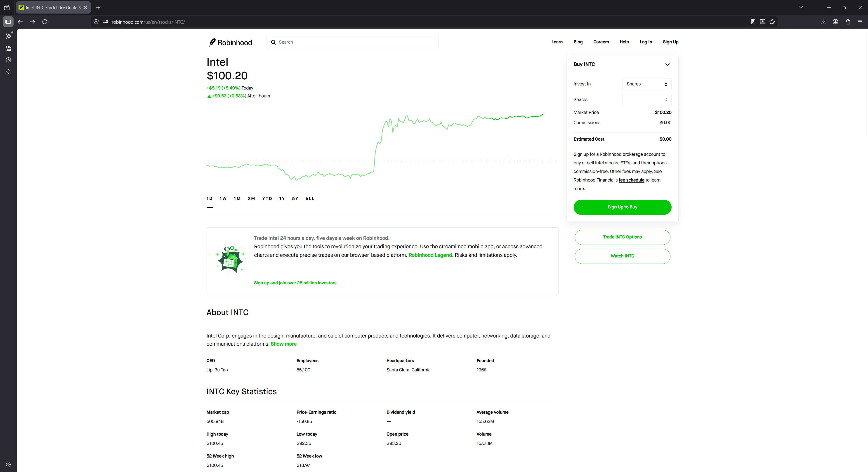868x472 pixels.
Task: Open the bookmarks star sidebar icon
Action: coord(8,72)
